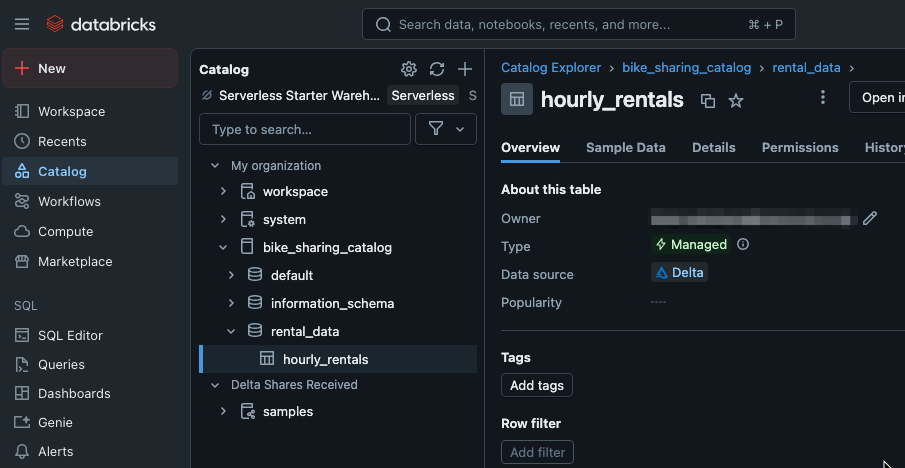Screen dimensions: 905x468
Task: Go to Workspace in sidebar
Action: pos(90,111)
